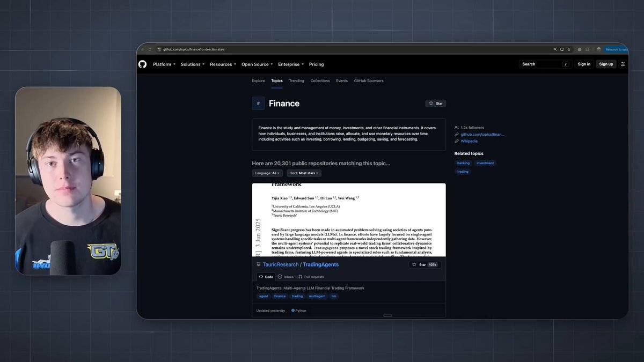Select the investment related topic

coord(485,163)
